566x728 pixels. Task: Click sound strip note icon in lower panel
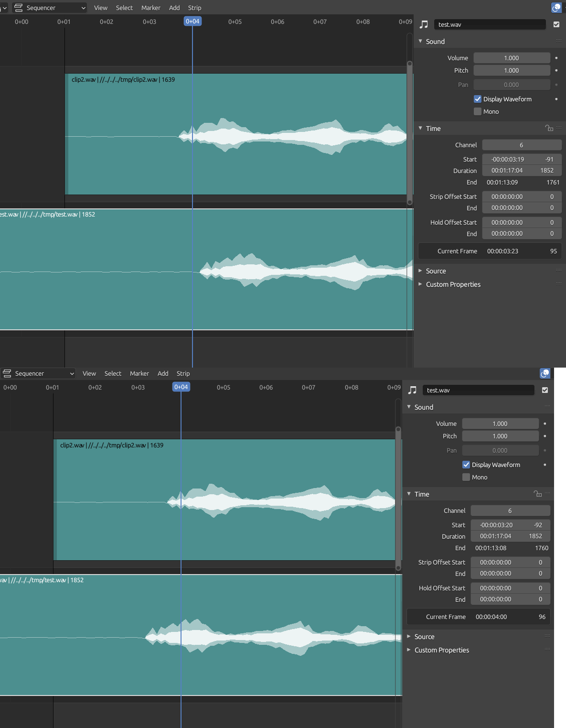[x=412, y=390]
